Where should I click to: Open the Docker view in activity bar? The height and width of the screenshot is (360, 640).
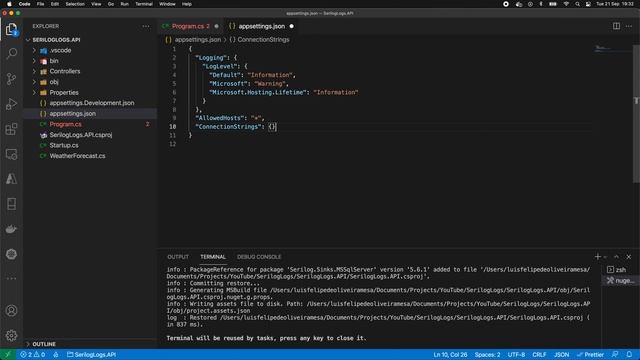coord(11,229)
